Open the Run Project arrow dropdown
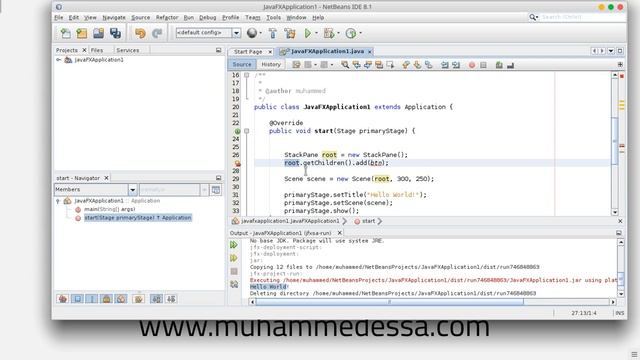Image resolution: width=640 pixels, height=360 pixels. pos(316,33)
